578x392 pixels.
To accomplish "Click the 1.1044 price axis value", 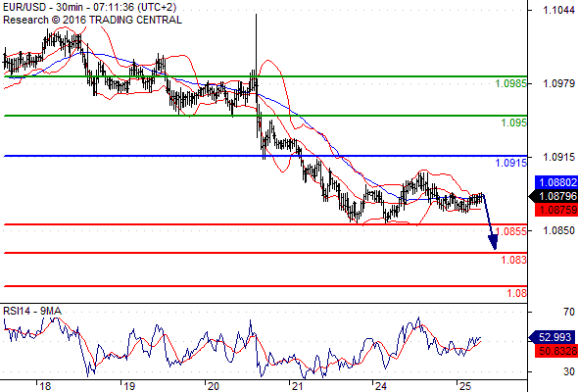I will click(x=558, y=10).
